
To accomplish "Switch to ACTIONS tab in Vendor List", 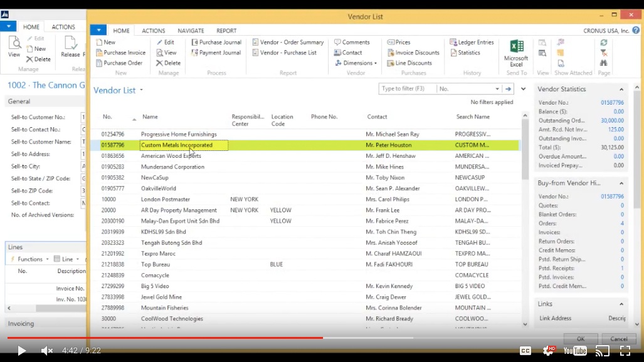I will pos(153,31).
